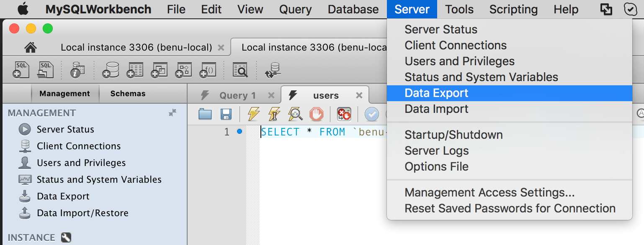Create a new SQL tab icon

pos(21,70)
